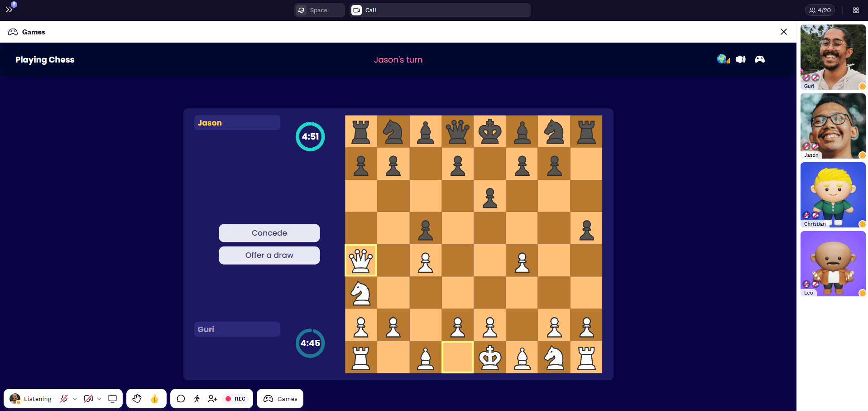Click the raise hand icon
The width and height of the screenshot is (868, 411).
(x=137, y=399)
